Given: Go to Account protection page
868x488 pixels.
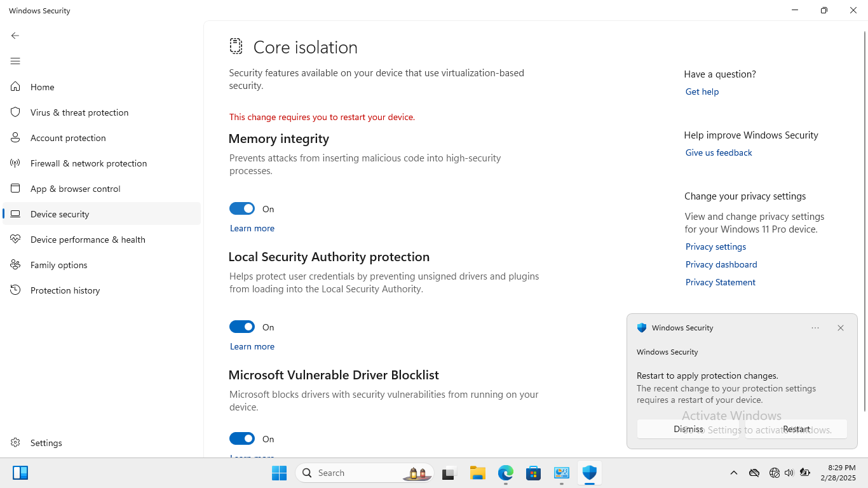Looking at the screenshot, I should coord(68,138).
